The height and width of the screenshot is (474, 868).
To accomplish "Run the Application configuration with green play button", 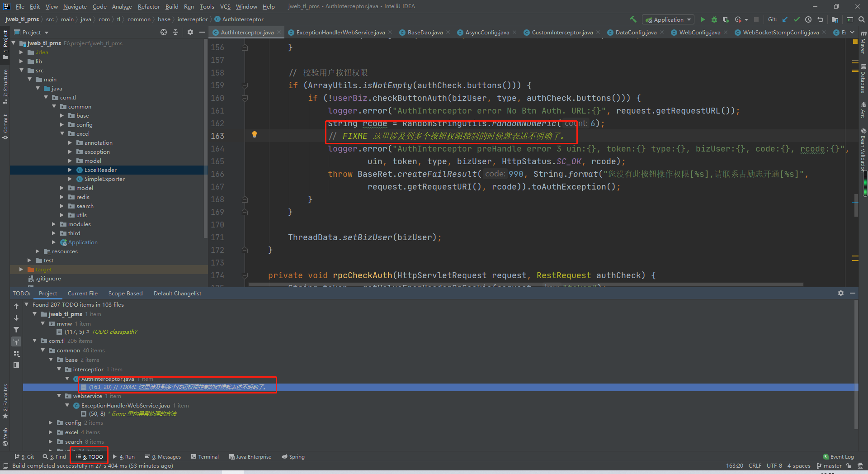I will (703, 19).
